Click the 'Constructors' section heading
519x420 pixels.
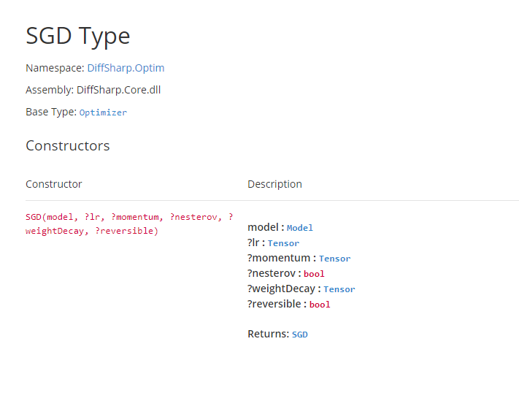coord(68,146)
